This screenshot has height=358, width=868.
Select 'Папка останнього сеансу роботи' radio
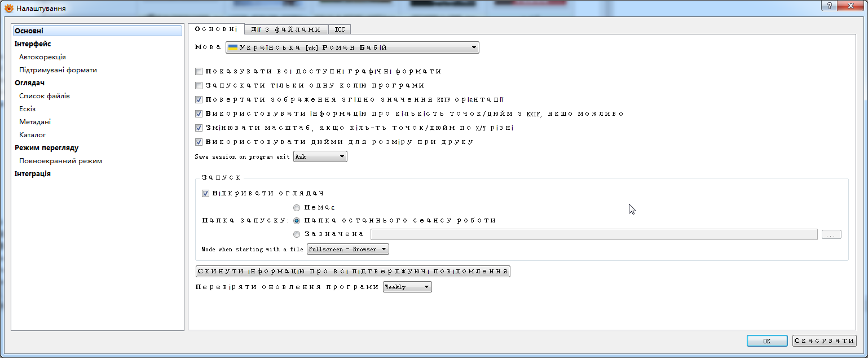(x=297, y=221)
